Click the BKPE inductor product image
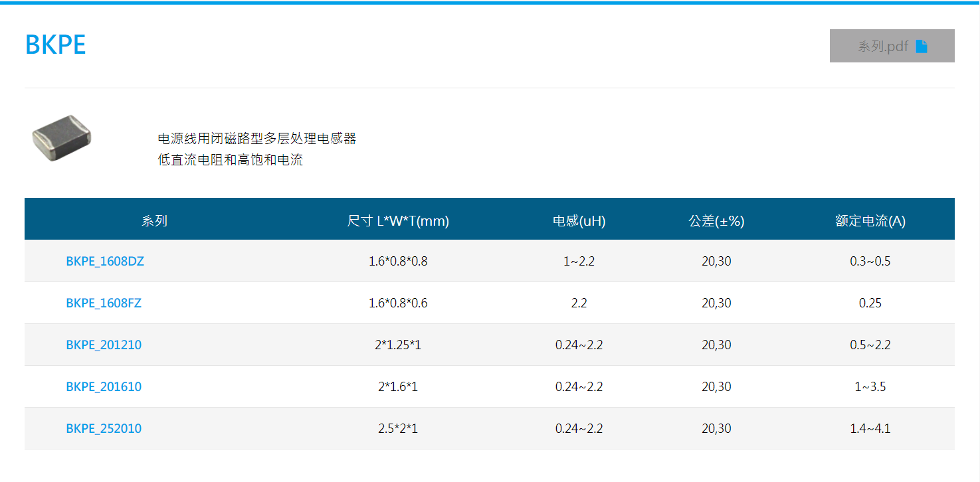Viewport: 980px width, 482px height. coord(62,137)
